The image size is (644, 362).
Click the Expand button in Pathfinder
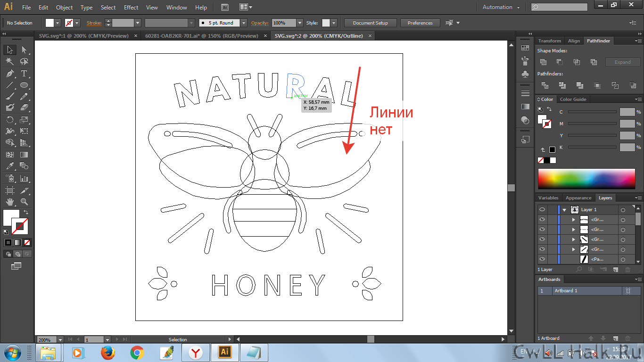click(x=622, y=62)
